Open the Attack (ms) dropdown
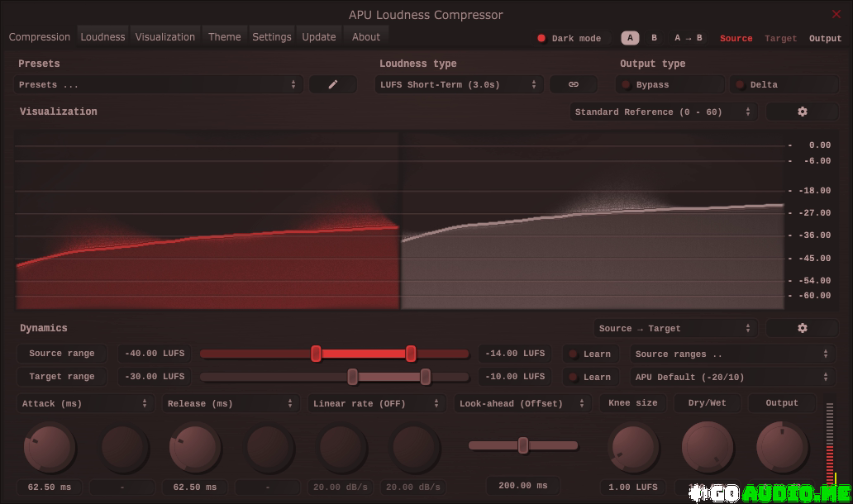The image size is (853, 504). [84, 403]
